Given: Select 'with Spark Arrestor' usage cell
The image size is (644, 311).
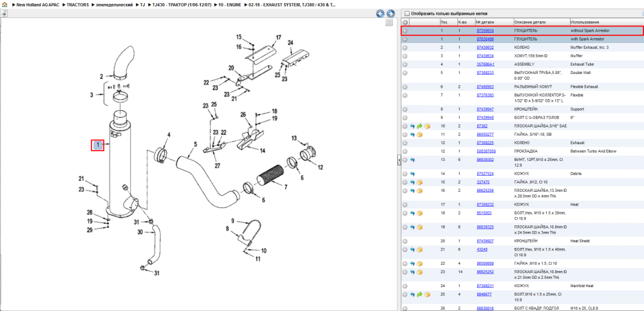Looking at the screenshot, I should [587, 39].
